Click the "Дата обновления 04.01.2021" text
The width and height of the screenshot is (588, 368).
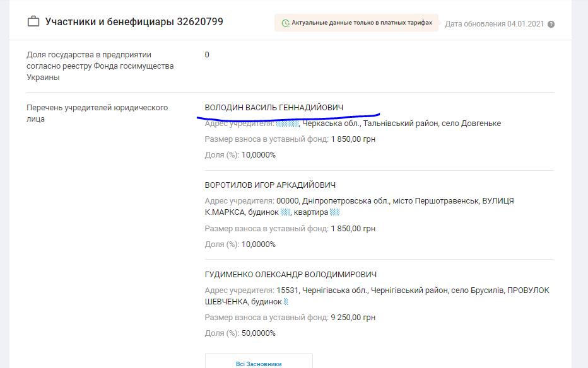[x=494, y=24]
